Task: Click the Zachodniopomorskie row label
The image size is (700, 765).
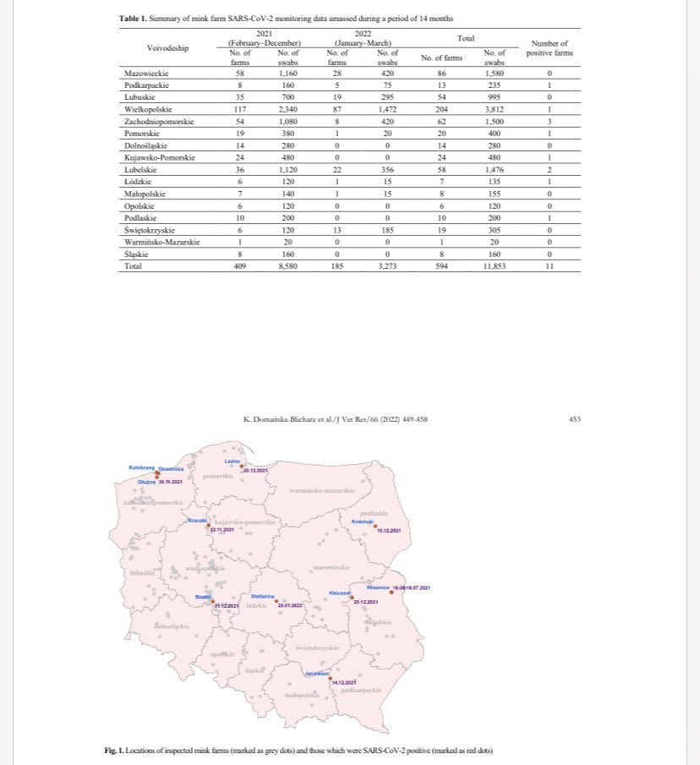Action: (x=158, y=122)
